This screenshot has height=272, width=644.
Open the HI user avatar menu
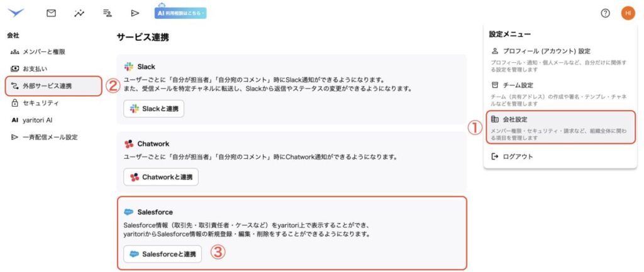coord(628,13)
